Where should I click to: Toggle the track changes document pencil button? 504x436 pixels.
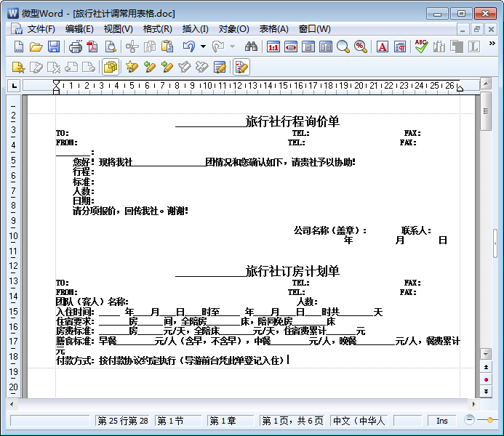click(241, 67)
